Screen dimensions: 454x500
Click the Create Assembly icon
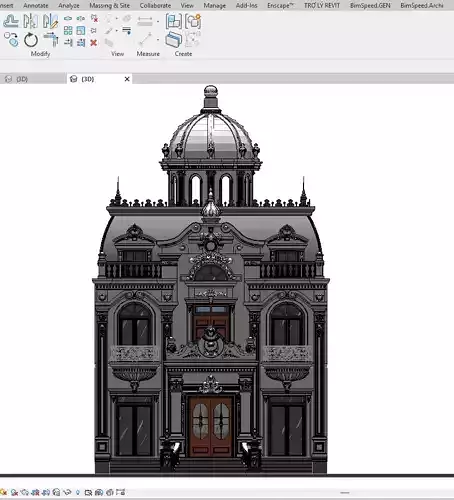click(x=174, y=21)
